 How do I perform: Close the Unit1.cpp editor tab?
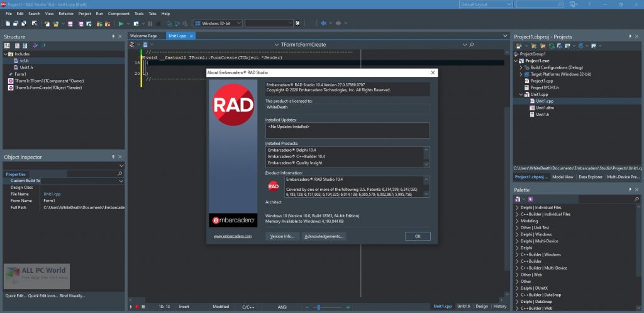pyautogui.click(x=191, y=36)
